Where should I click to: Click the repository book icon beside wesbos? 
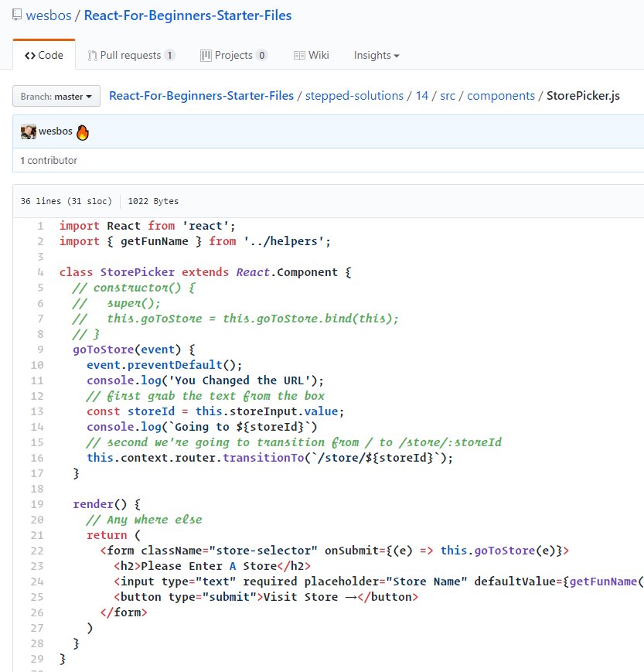pos(17,15)
